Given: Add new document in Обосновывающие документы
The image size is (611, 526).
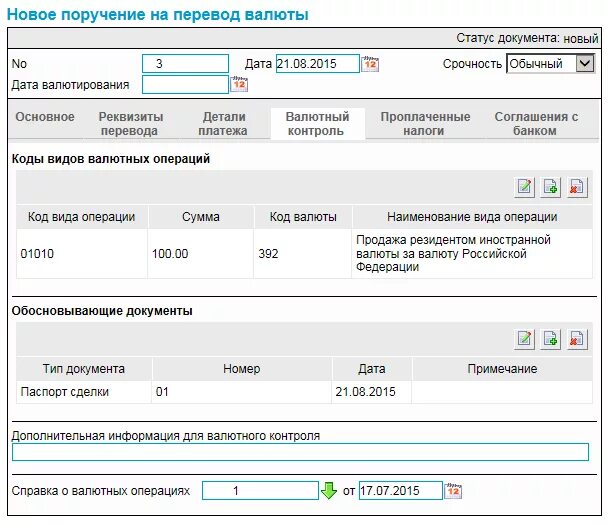Looking at the screenshot, I should point(550,339).
